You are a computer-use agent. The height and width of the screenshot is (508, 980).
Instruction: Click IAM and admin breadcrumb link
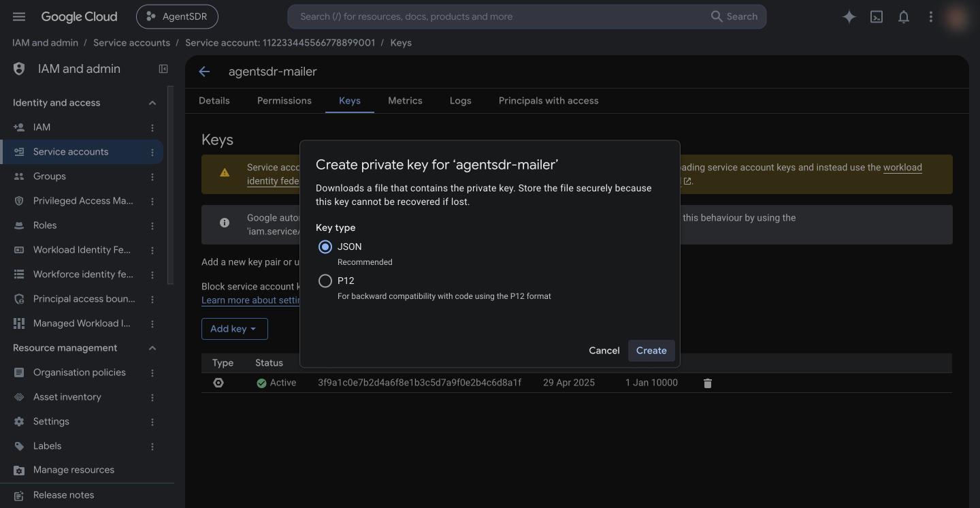pos(45,43)
